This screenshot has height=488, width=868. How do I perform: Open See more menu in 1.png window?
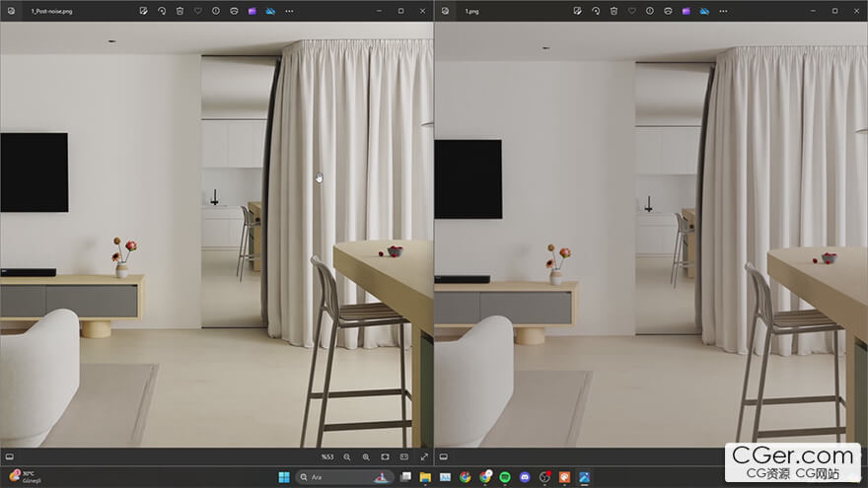click(723, 11)
